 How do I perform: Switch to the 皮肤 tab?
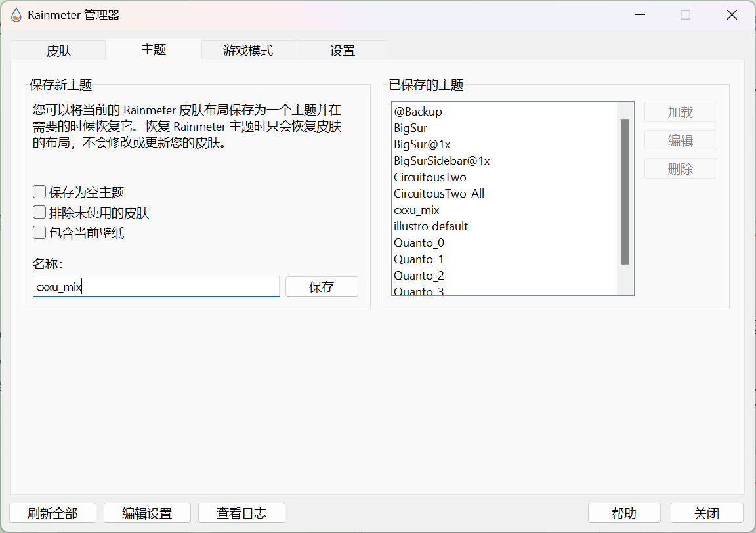point(58,50)
